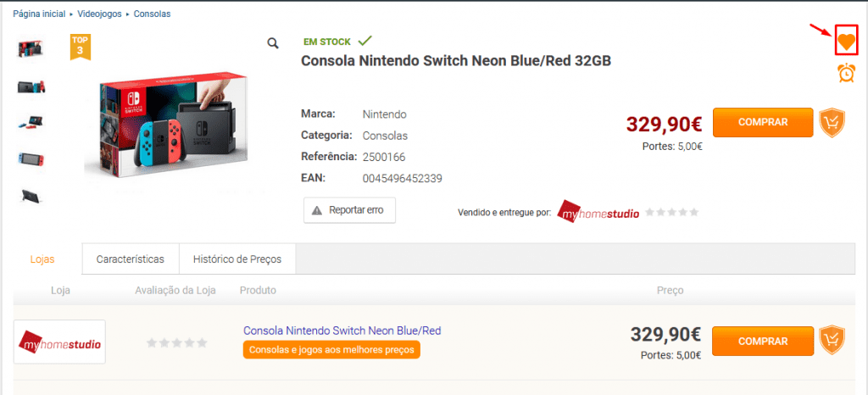
Task: Select first product thumbnail image
Action: 31,49
